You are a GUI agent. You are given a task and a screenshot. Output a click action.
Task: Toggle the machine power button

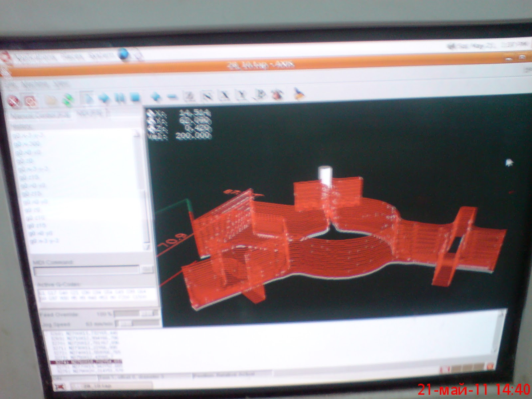(31, 101)
